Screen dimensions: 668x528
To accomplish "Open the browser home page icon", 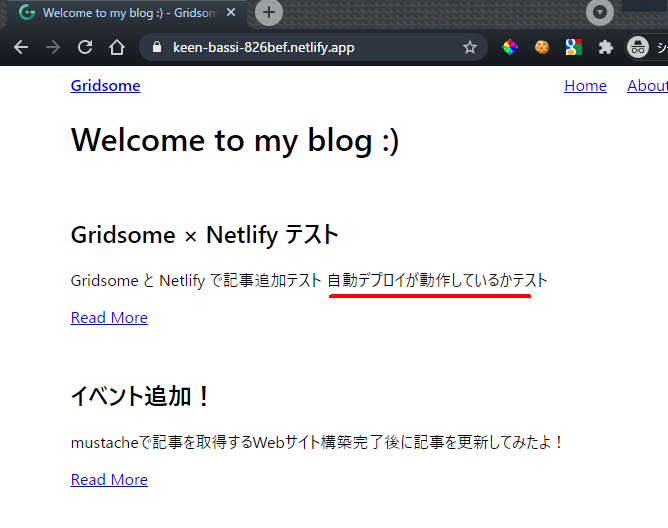I will pyautogui.click(x=117, y=47).
